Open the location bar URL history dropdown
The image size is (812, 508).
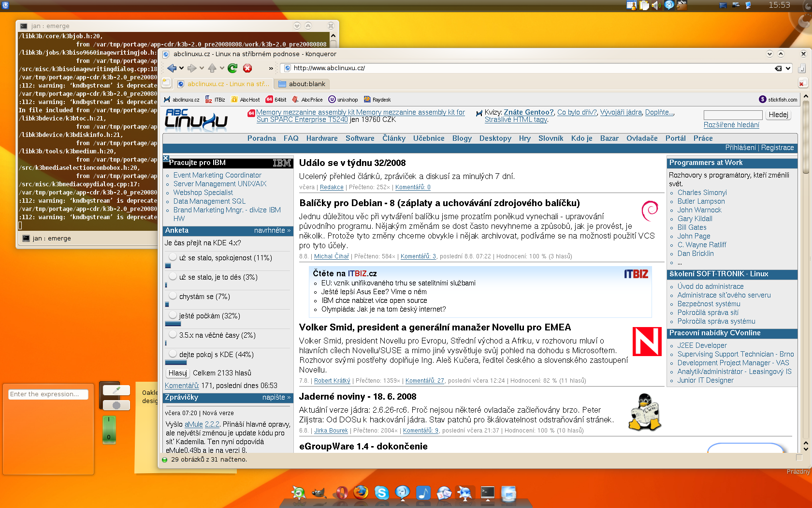[x=788, y=68]
